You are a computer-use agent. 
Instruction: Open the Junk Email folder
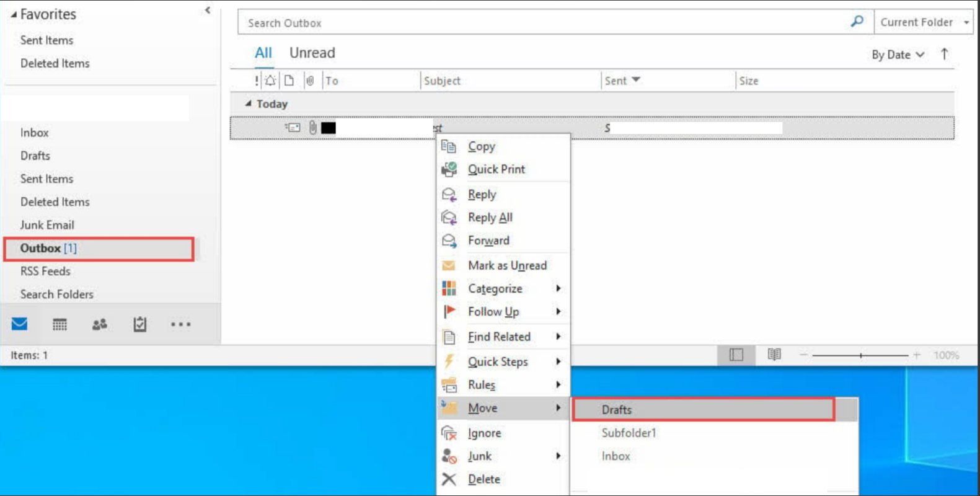coord(47,225)
